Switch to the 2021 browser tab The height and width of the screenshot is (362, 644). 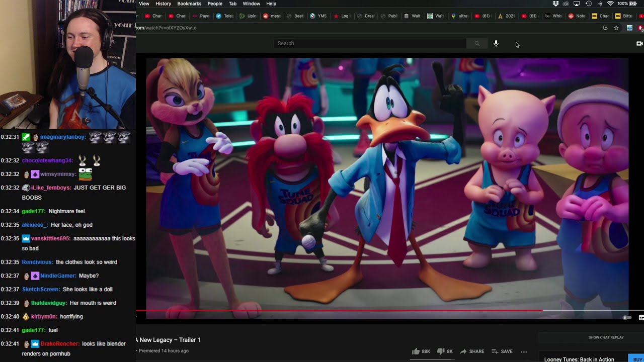tap(507, 16)
